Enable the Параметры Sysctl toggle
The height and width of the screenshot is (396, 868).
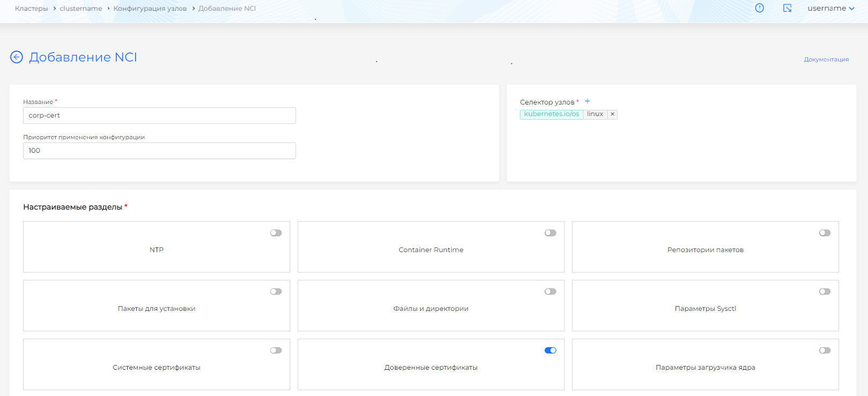825,292
